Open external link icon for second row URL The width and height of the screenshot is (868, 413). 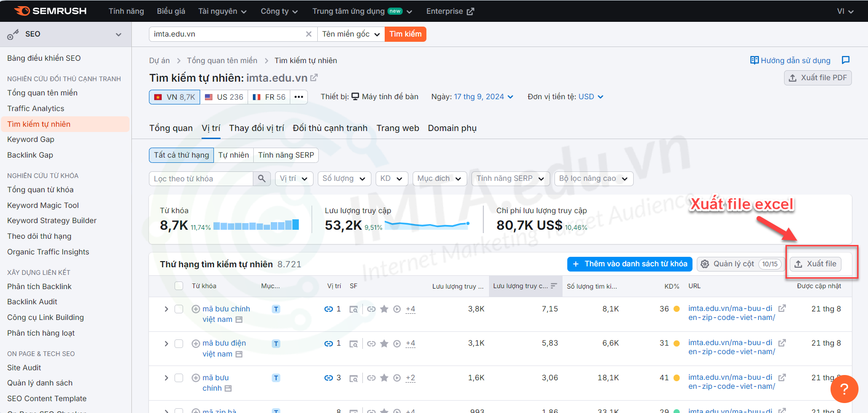coord(782,342)
